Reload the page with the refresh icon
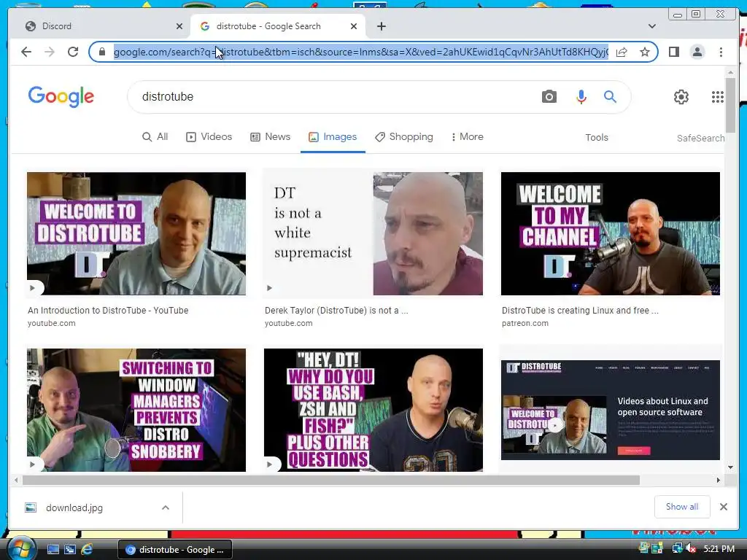 tap(73, 52)
